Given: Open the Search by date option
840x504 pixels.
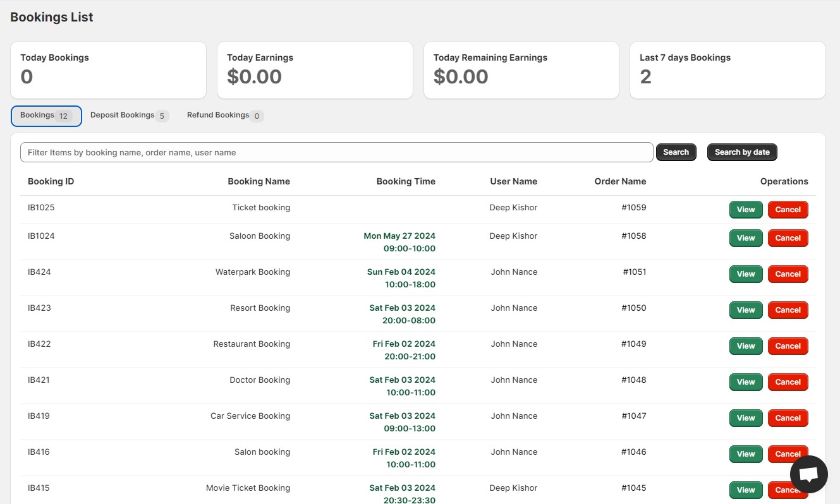Looking at the screenshot, I should point(741,152).
